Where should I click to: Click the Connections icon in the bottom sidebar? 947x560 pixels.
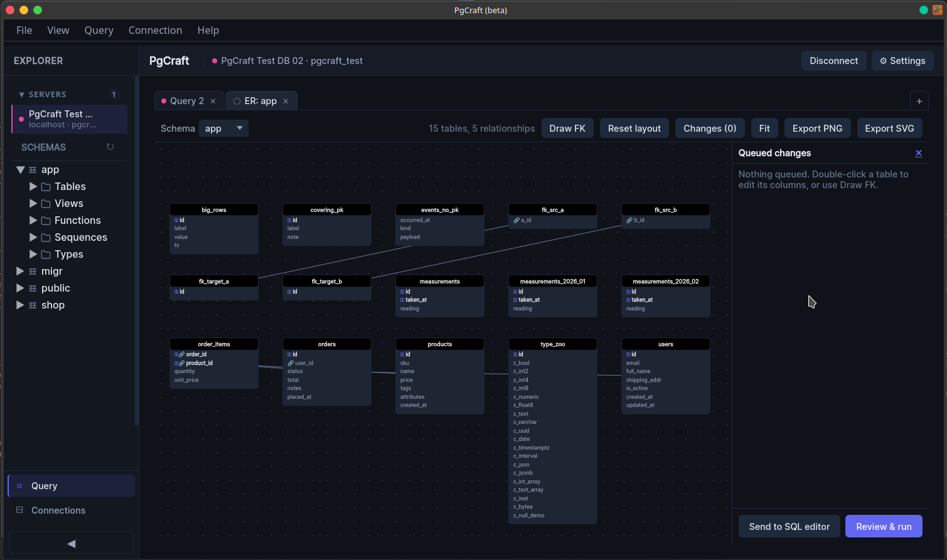pyautogui.click(x=19, y=510)
